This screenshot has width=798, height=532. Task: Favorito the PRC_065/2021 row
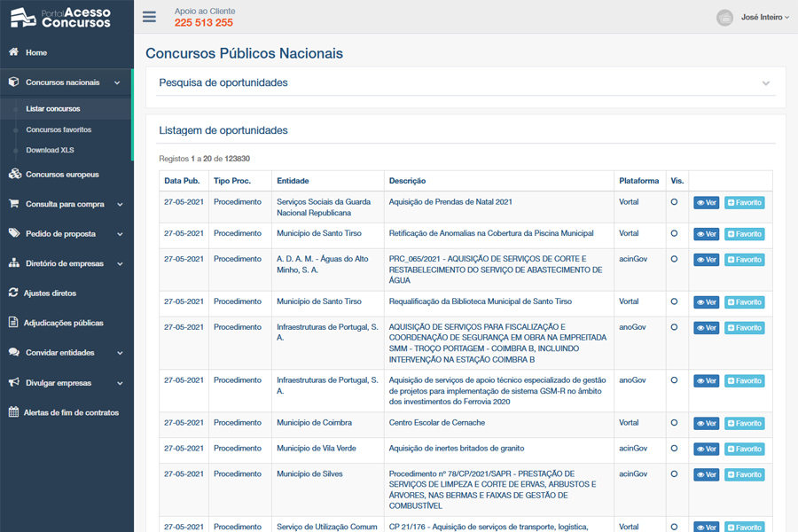744,260
